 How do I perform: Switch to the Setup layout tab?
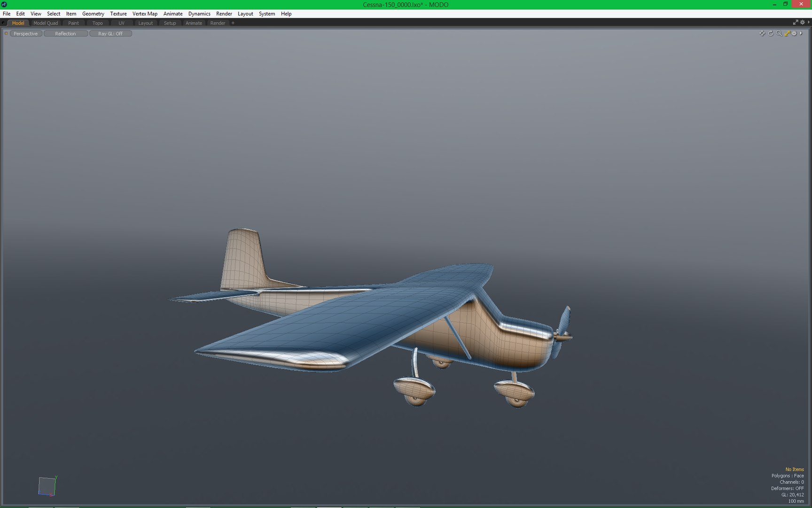[170, 23]
